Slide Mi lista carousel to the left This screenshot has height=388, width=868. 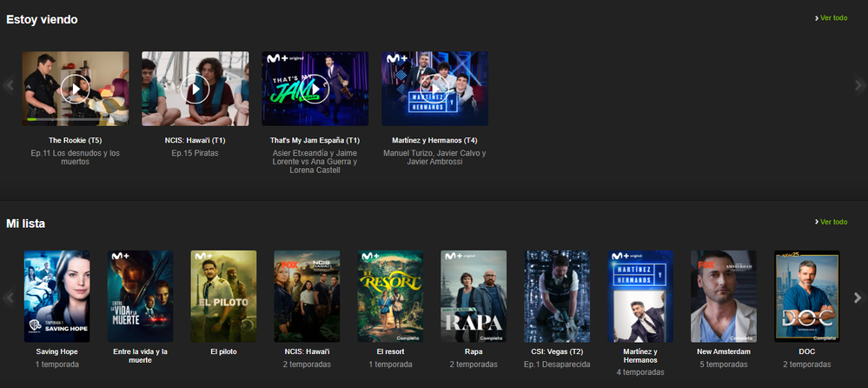(9, 298)
